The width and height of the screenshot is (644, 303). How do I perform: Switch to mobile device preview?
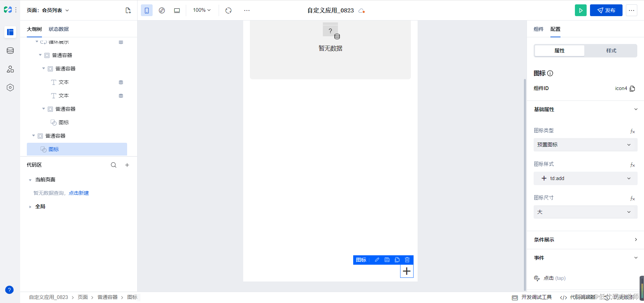[147, 10]
